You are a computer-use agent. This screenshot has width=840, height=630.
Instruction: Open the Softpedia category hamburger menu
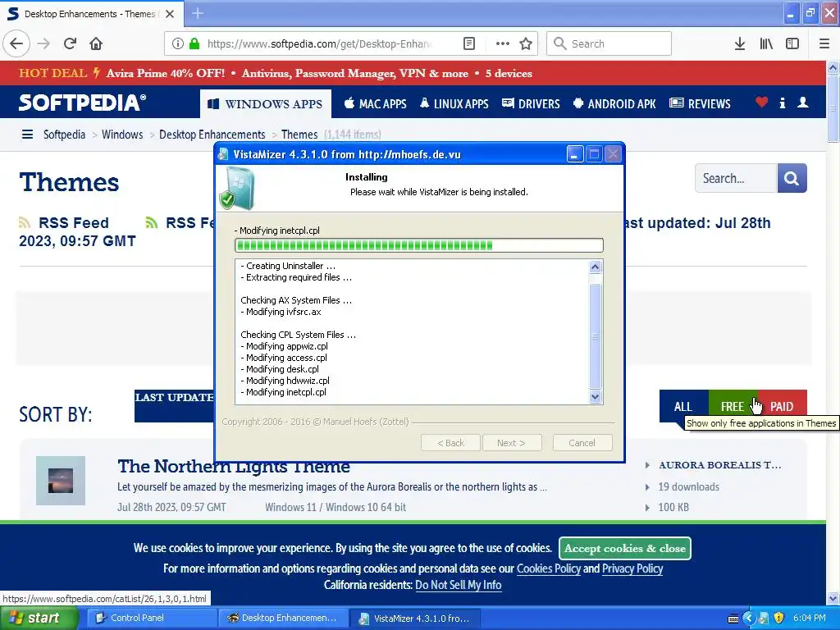[27, 134]
